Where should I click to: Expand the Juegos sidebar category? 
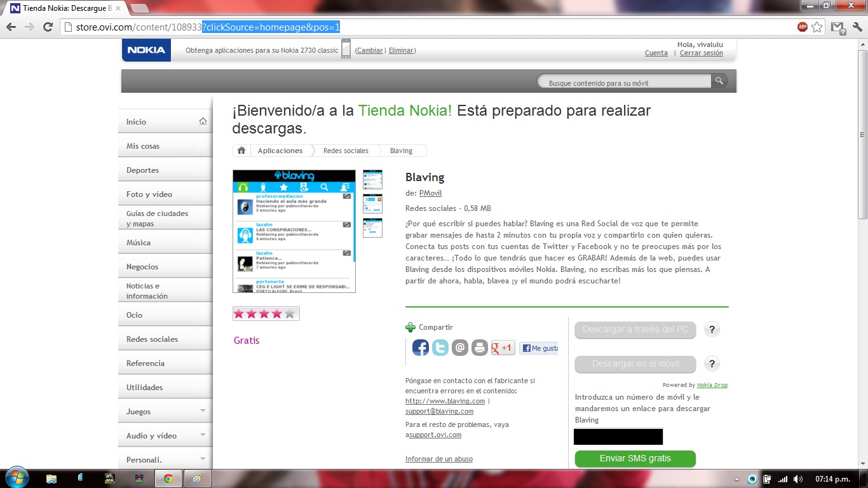[203, 411]
